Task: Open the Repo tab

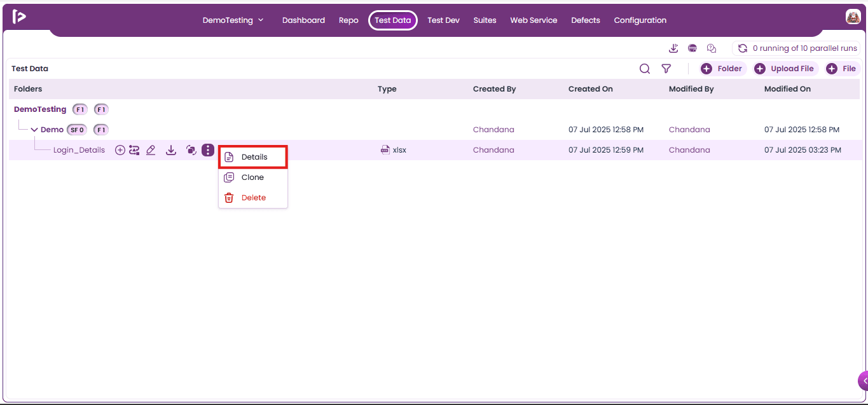Action: (x=348, y=20)
